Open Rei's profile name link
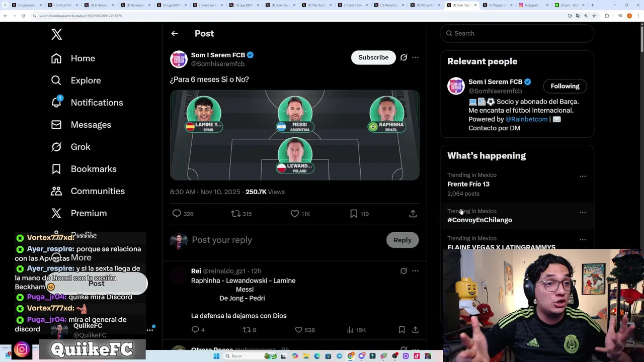The width and height of the screenshot is (644, 362). click(x=196, y=271)
